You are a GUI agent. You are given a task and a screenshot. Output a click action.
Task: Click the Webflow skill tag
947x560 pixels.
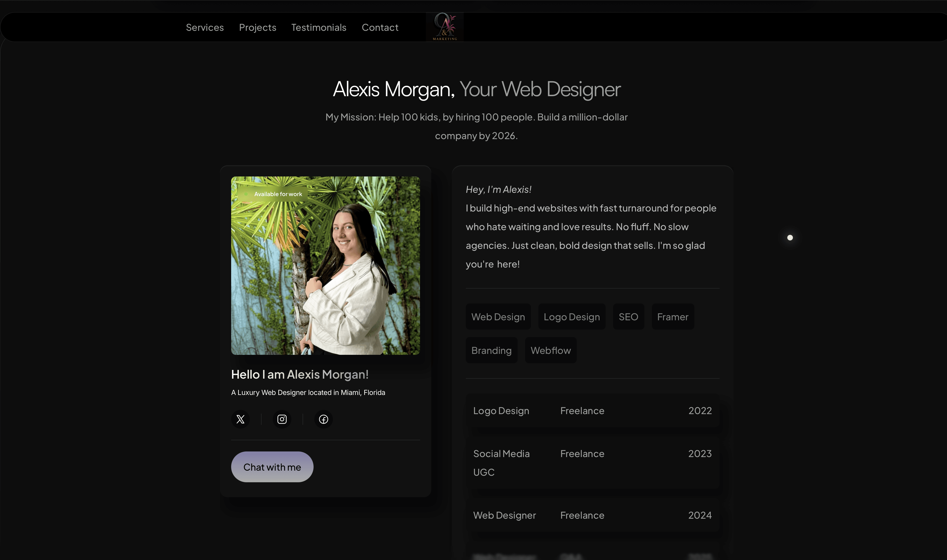pos(550,350)
